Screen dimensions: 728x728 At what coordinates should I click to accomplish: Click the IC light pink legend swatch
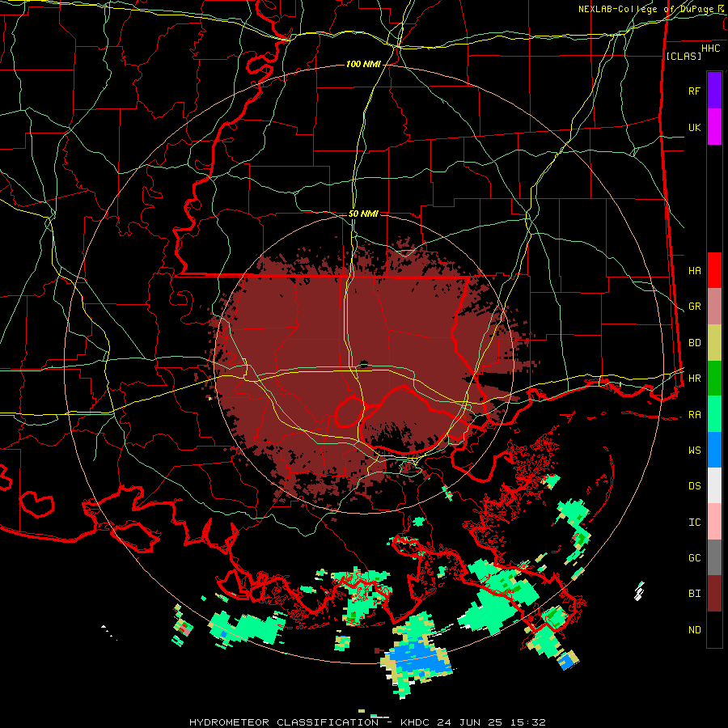(714, 522)
